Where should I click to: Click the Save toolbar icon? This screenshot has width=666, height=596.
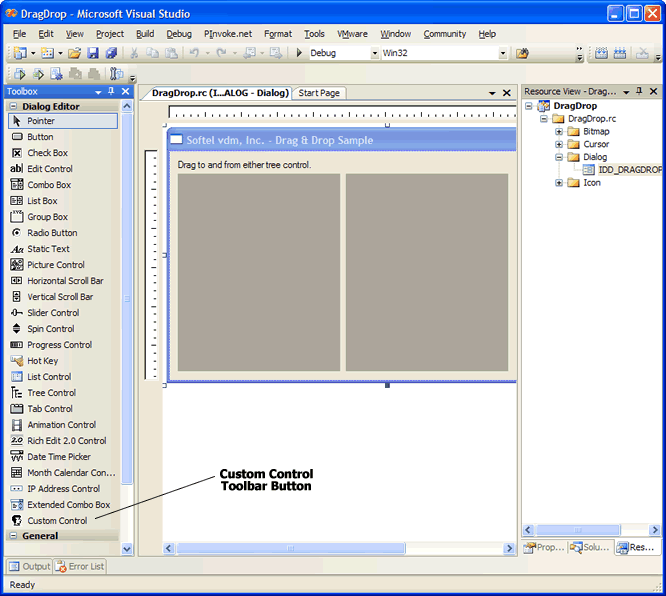pos(93,53)
